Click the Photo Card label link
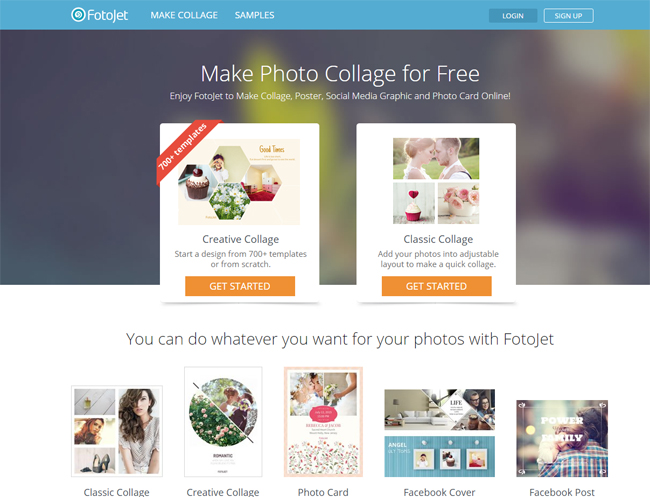The image size is (650, 497). (x=323, y=492)
